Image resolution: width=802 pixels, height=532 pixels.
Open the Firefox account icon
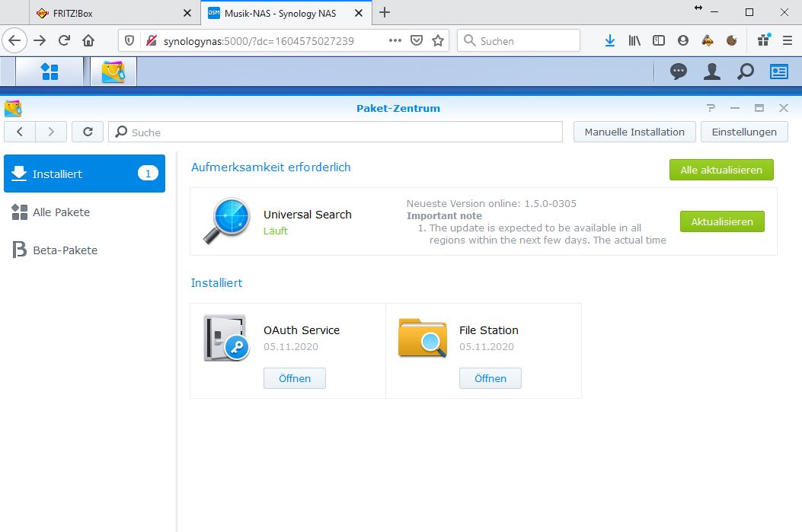click(683, 41)
